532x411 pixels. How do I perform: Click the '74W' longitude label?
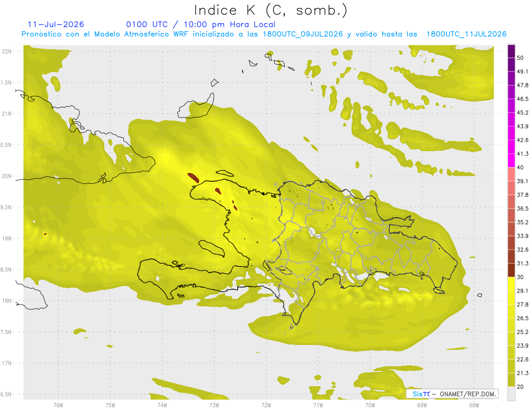(x=162, y=405)
